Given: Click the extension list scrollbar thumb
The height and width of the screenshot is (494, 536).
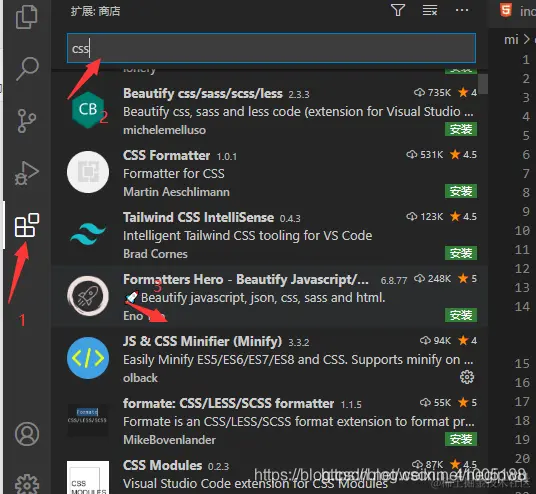Looking at the screenshot, I should coord(483,84).
